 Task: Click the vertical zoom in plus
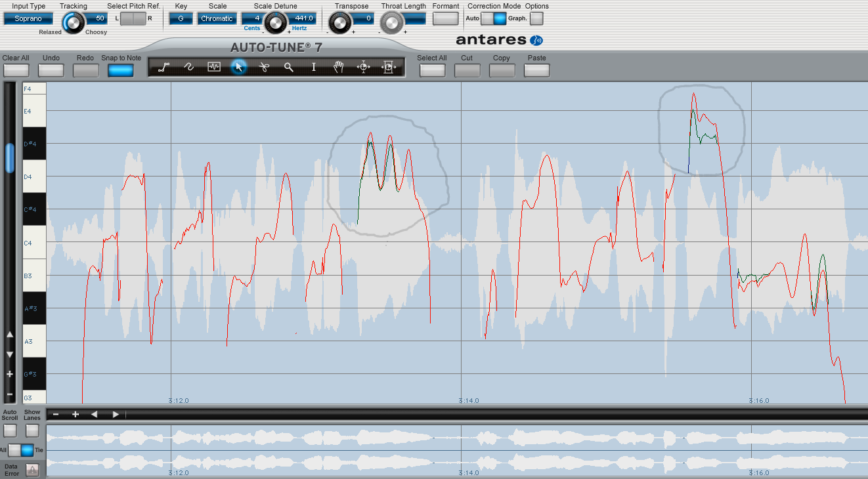point(10,374)
